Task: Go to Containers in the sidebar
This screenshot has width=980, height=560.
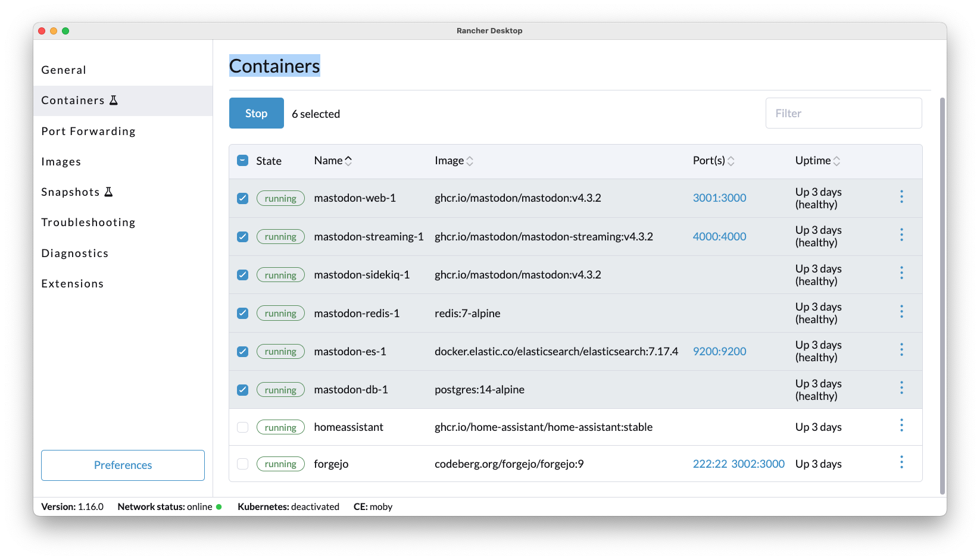Action: tap(123, 101)
